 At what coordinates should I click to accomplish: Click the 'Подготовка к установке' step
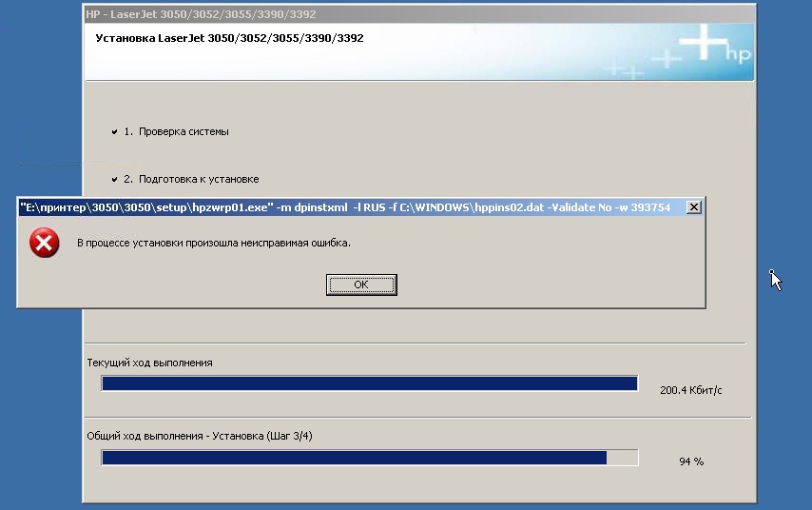coord(191,179)
